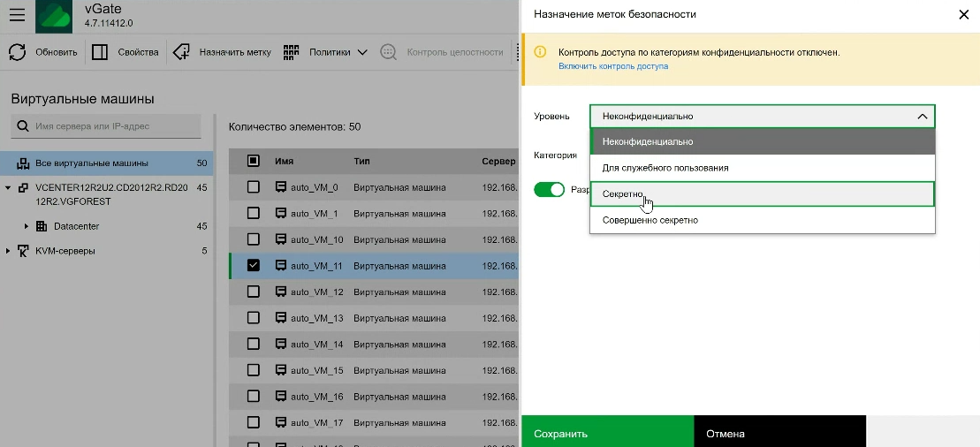Expand the Datacenter tree node
The width and height of the screenshot is (980, 447).
click(27, 227)
